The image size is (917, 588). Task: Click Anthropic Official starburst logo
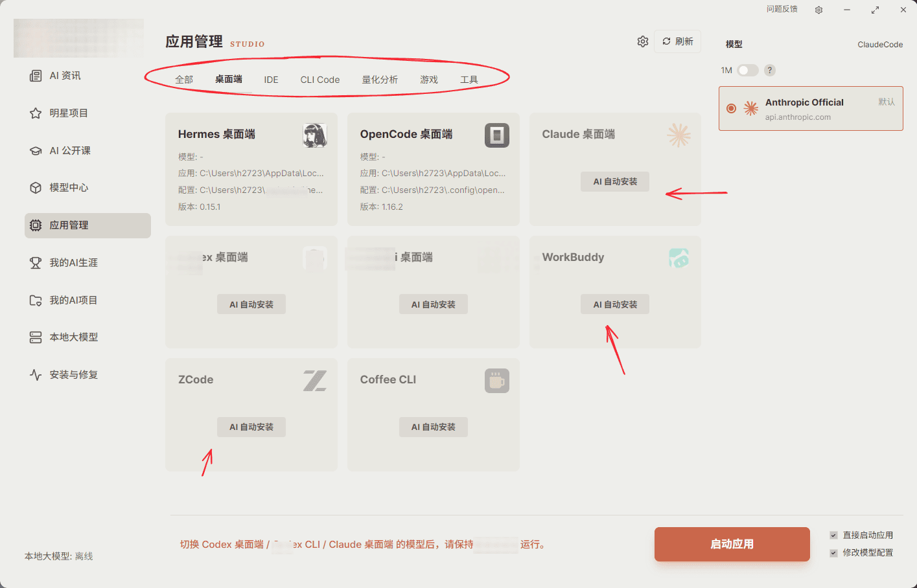click(751, 109)
